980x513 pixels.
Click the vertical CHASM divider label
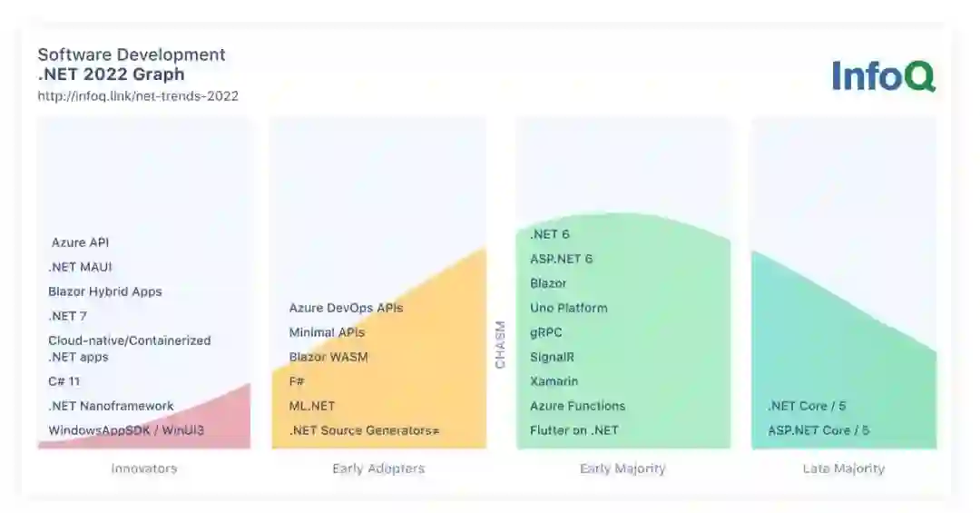[x=500, y=344]
